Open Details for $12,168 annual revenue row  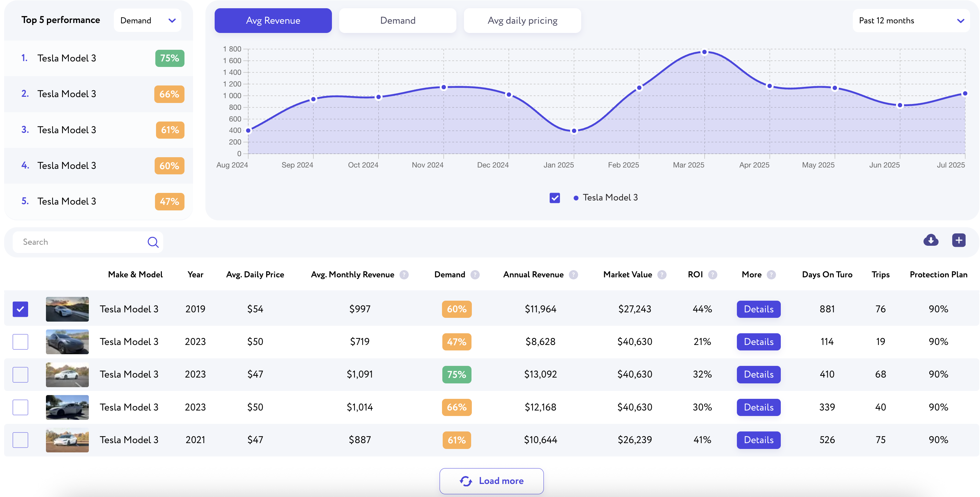[758, 407]
